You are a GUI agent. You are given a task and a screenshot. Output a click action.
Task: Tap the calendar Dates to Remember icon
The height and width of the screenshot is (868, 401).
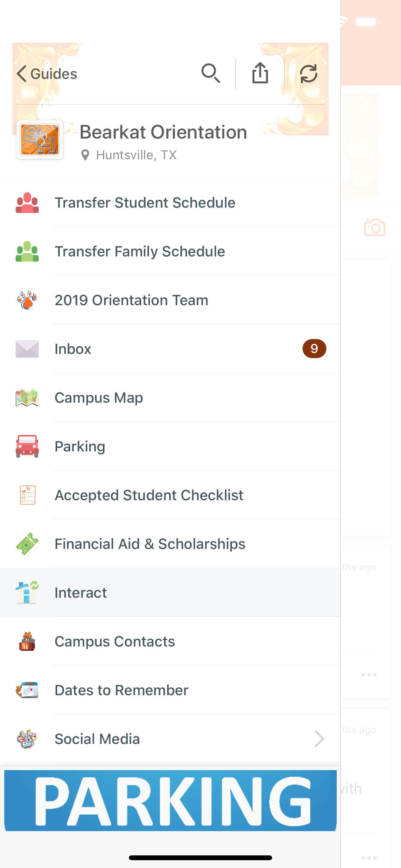point(27,690)
